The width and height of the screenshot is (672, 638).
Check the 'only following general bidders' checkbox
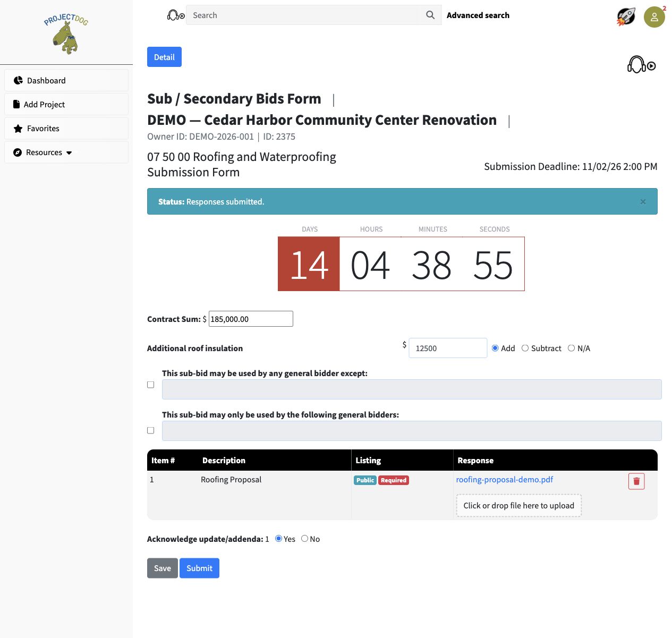point(151,430)
